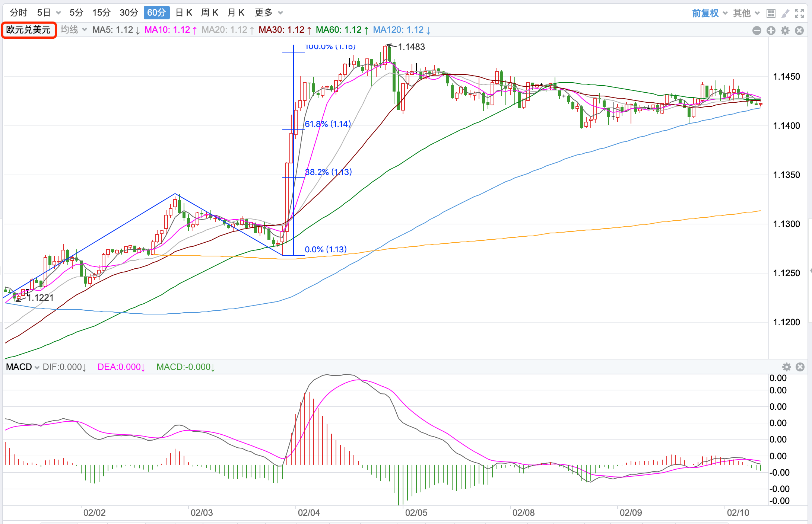This screenshot has height=524, width=812.
Task: Open the 其他 options dropdown
Action: (746, 13)
